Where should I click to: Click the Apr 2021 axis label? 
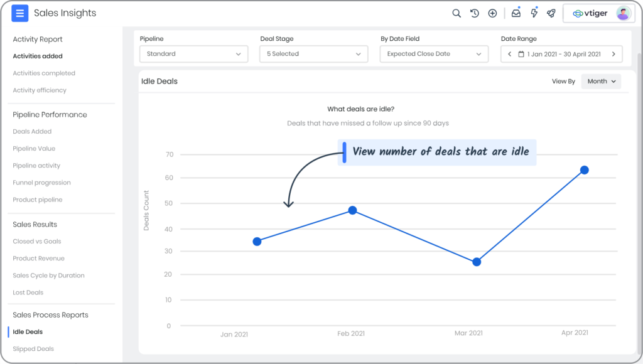[575, 333]
